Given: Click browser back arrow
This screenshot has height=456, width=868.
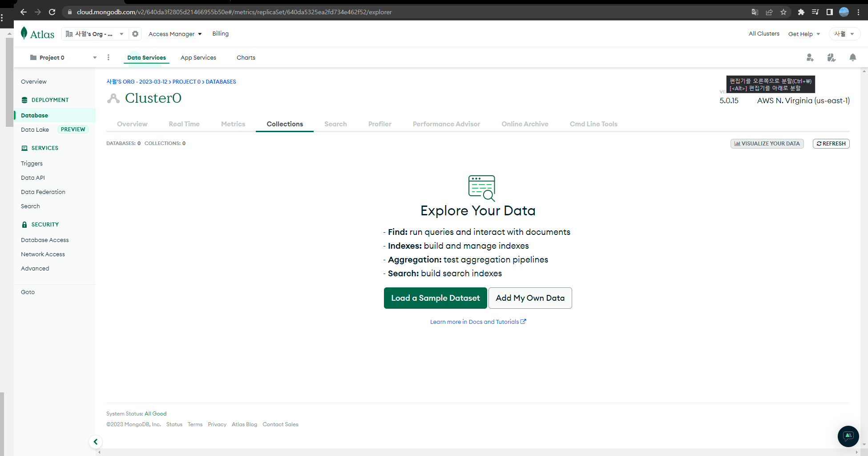Looking at the screenshot, I should [x=24, y=12].
